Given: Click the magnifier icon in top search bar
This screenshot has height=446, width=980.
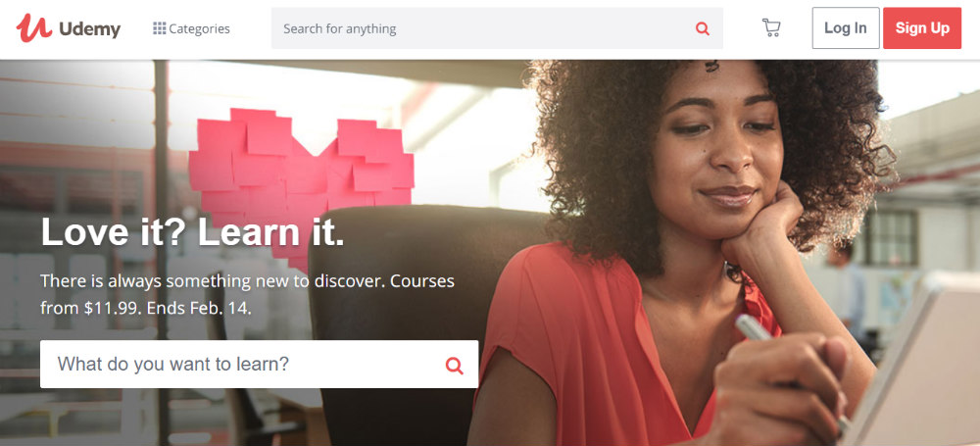Looking at the screenshot, I should click(703, 28).
